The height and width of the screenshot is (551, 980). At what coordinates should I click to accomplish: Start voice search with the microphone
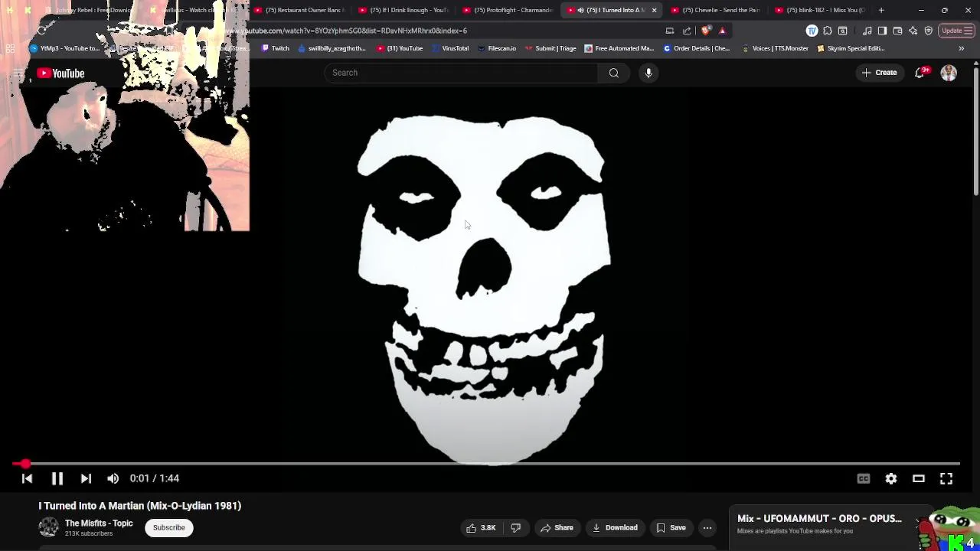pyautogui.click(x=648, y=73)
